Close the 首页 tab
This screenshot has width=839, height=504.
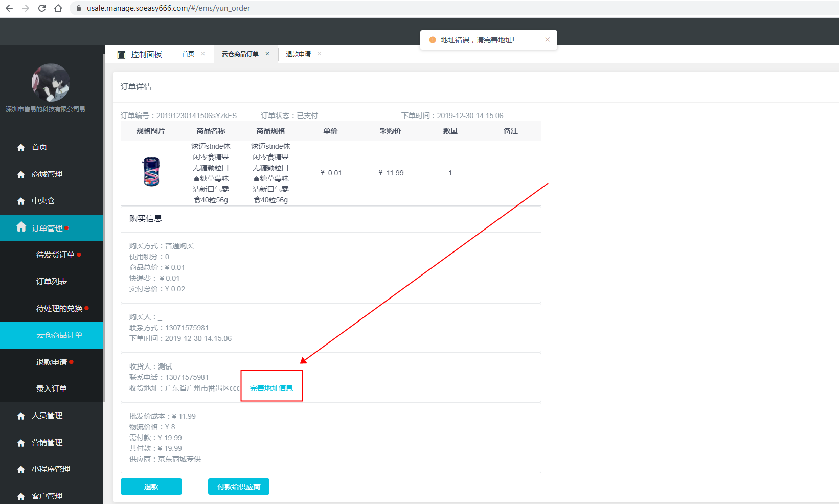203,54
